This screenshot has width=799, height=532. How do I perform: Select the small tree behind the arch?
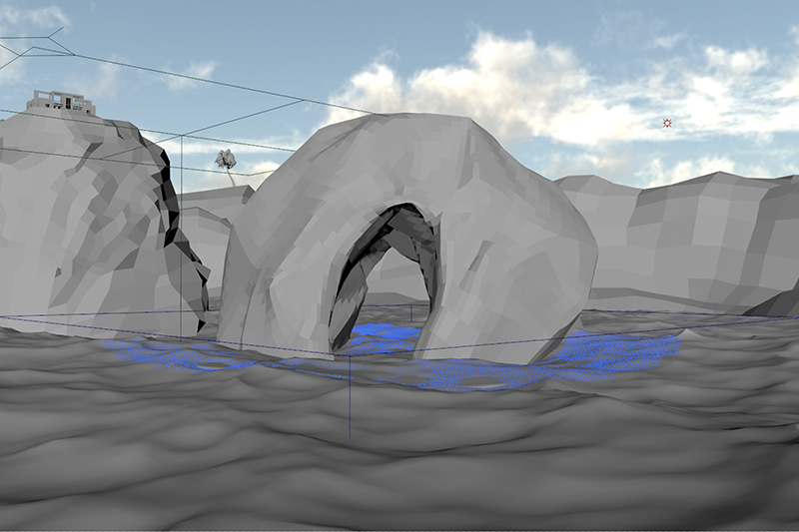226,160
